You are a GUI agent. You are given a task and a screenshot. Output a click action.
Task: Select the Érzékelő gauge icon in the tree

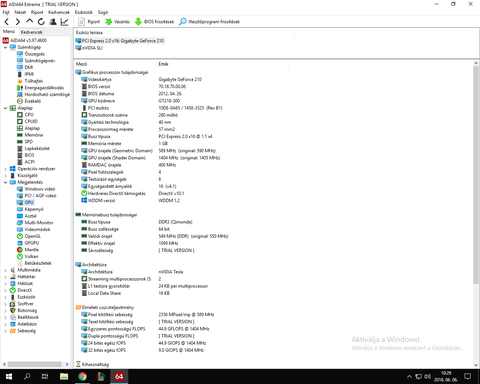[20, 101]
